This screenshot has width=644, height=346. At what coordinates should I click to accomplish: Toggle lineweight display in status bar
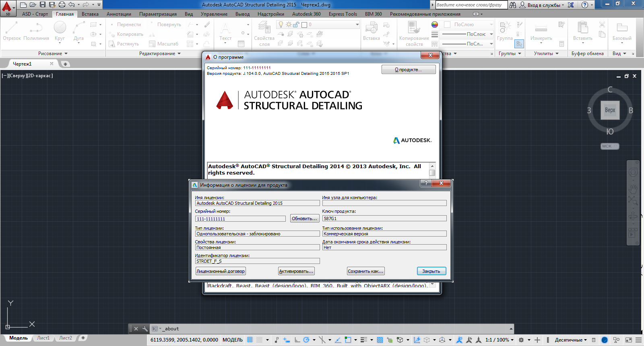364,340
